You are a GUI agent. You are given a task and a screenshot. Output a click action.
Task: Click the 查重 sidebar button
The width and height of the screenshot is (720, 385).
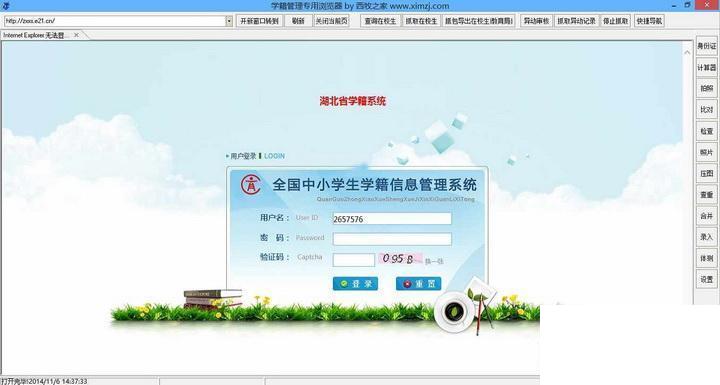(x=706, y=195)
